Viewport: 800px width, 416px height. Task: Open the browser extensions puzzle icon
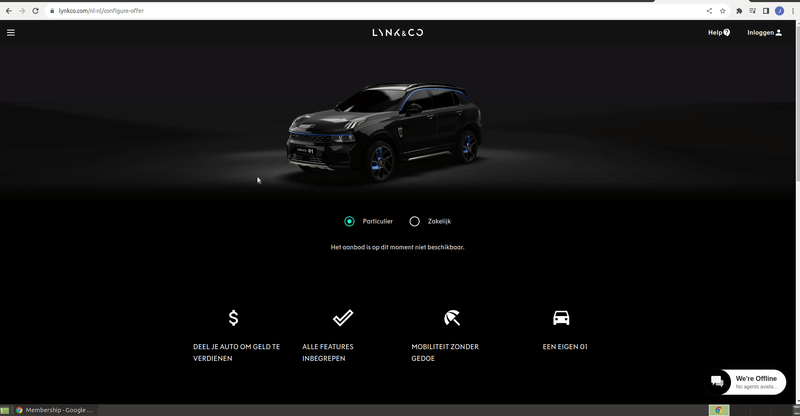point(739,11)
